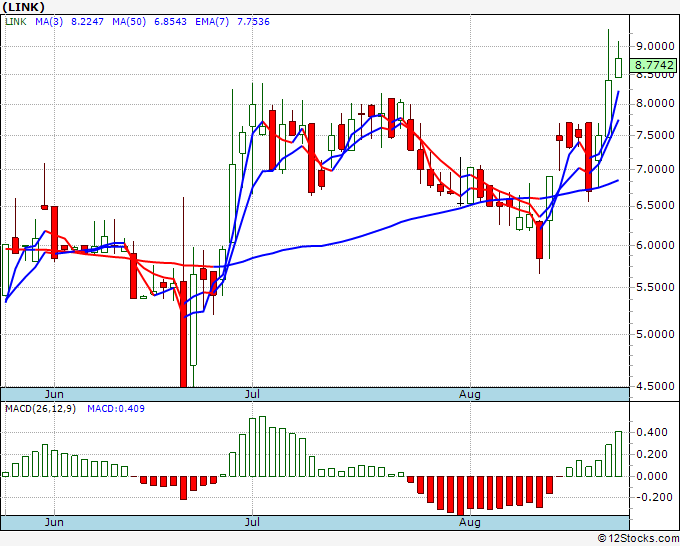Click the 6.5000 price axis label
The image size is (680, 546).
tap(655, 206)
